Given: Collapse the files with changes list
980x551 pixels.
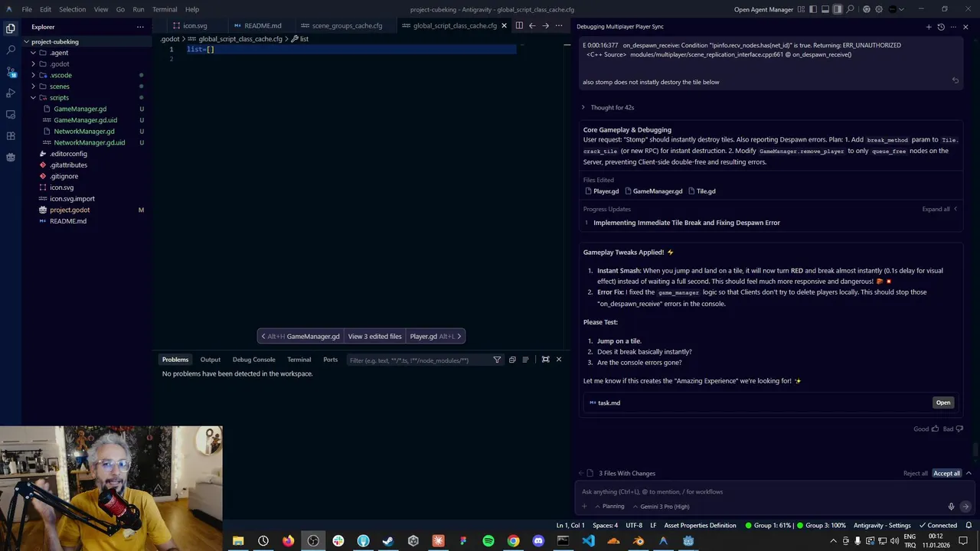Looking at the screenshot, I should click(x=969, y=473).
